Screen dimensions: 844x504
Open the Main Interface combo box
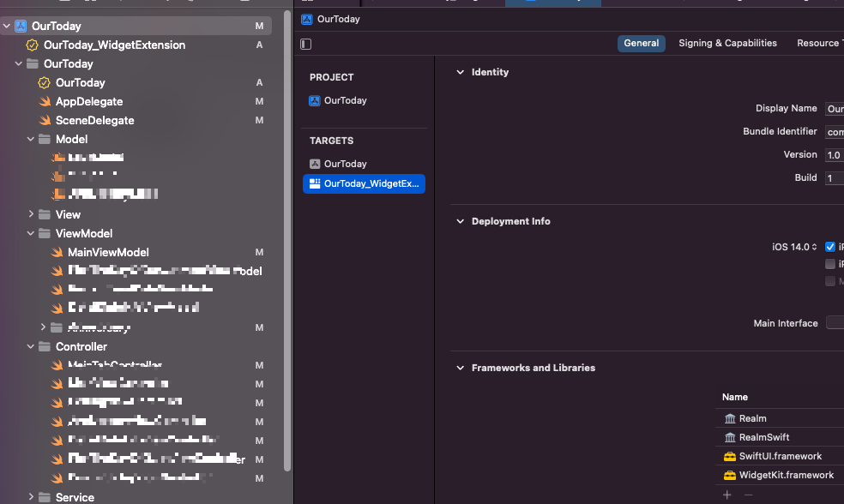pos(835,323)
